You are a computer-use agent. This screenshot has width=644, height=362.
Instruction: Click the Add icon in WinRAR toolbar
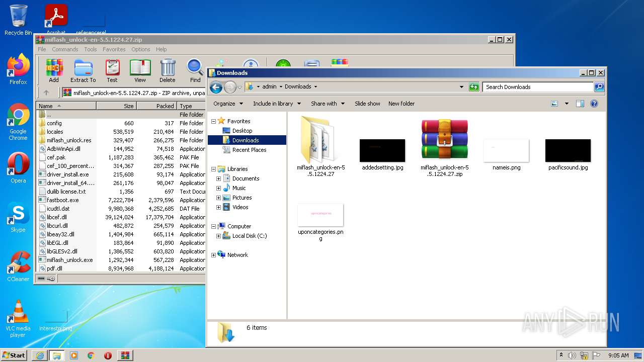54,71
